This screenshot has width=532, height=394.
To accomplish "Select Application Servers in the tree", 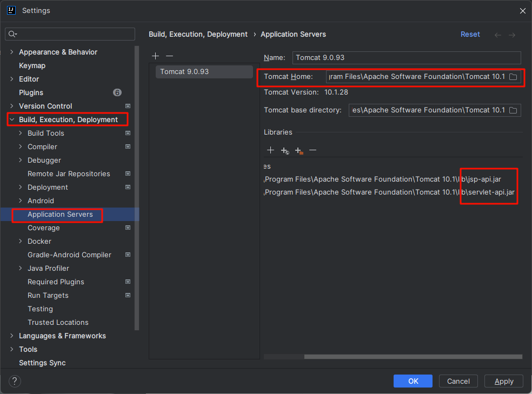I will pos(60,214).
